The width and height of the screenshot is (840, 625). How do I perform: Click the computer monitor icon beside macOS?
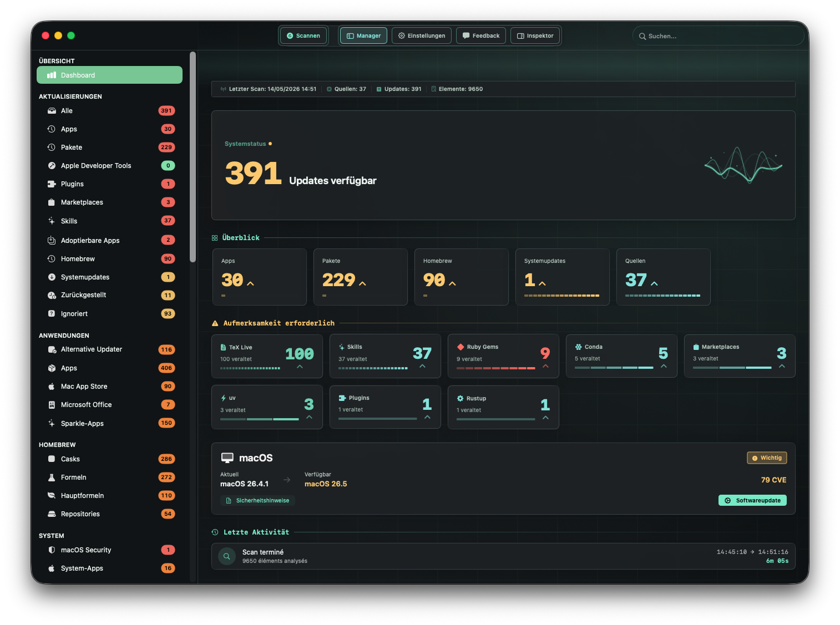coord(227,458)
